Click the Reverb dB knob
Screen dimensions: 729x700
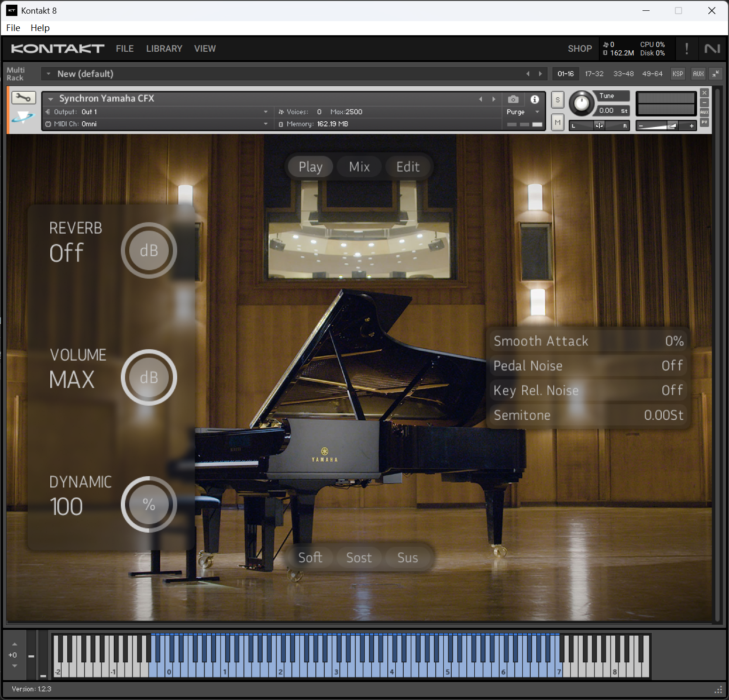tap(149, 251)
